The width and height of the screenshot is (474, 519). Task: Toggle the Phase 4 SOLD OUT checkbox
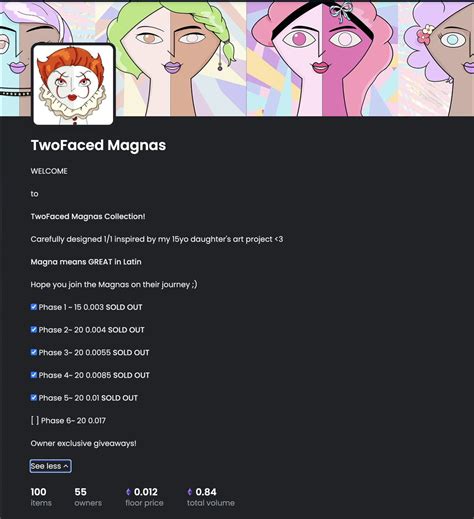pos(34,375)
